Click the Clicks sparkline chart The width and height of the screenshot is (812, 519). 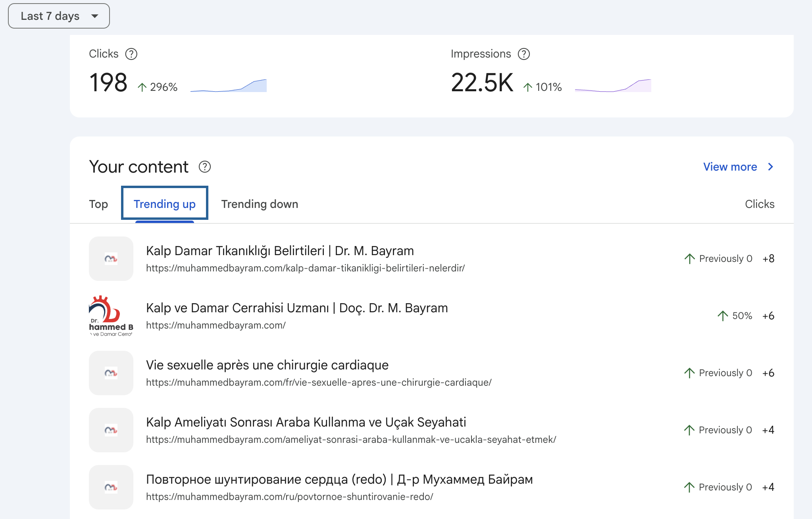(x=229, y=86)
